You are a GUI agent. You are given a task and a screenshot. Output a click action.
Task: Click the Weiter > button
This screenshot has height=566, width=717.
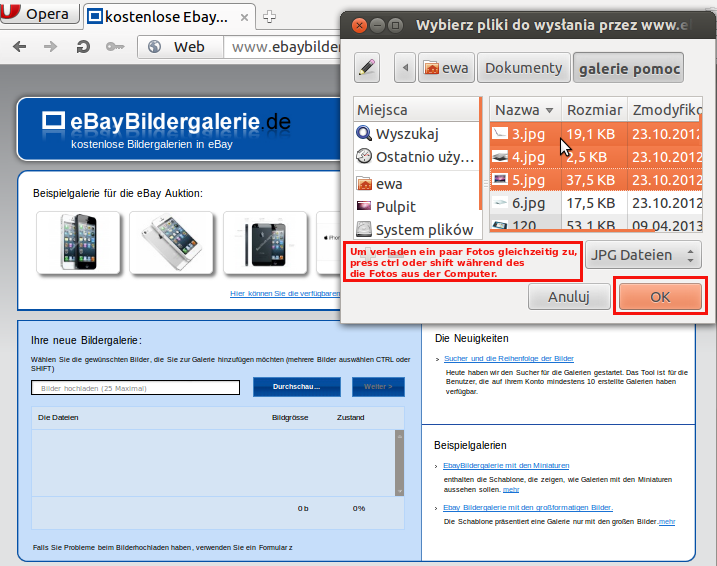[378, 387]
